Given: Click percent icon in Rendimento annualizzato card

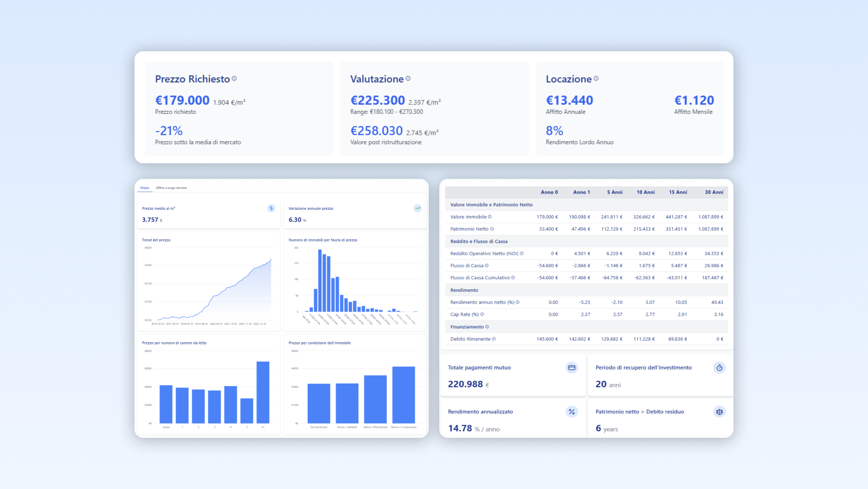Looking at the screenshot, I should pos(572,412).
